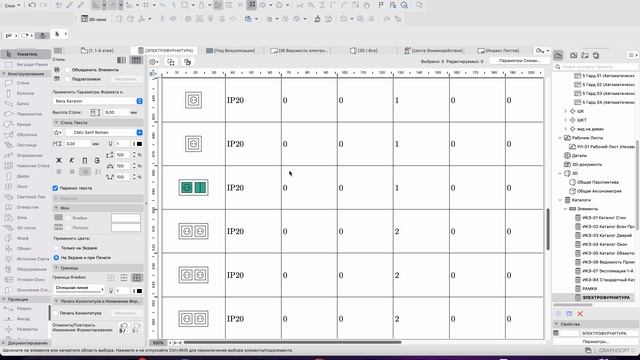
Task: Collapse Фон section
Action: coord(56,208)
